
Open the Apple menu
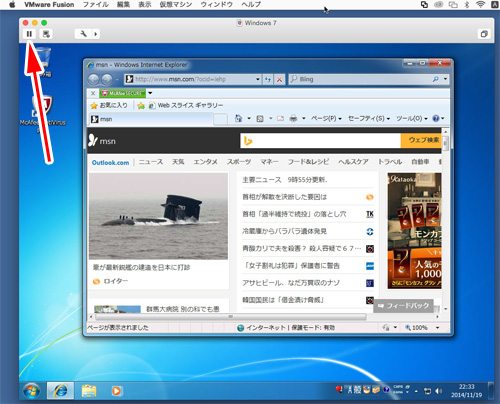click(x=12, y=5)
